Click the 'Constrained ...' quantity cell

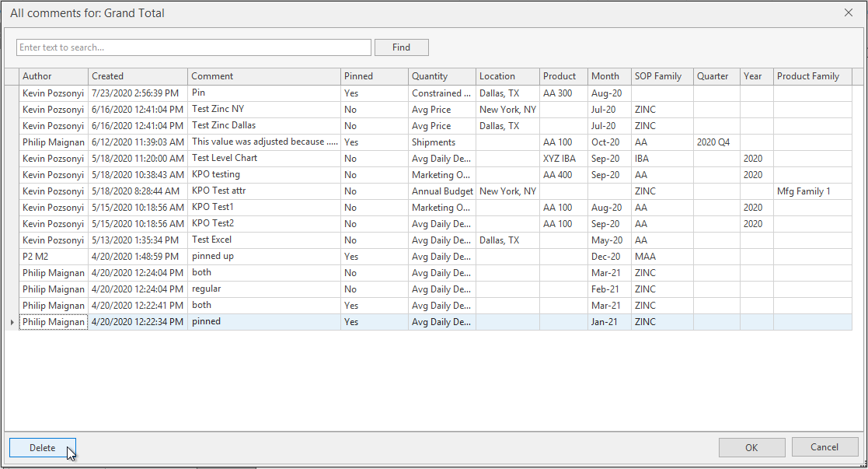pos(441,93)
